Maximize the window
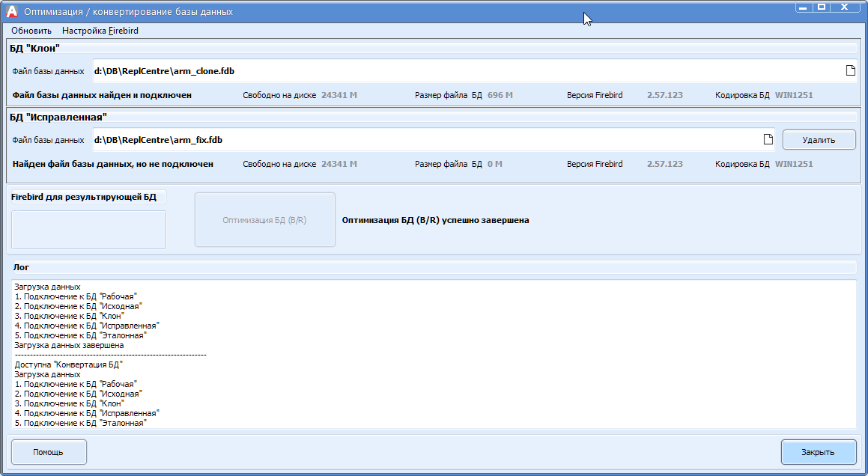The image size is (868, 476). click(822, 7)
